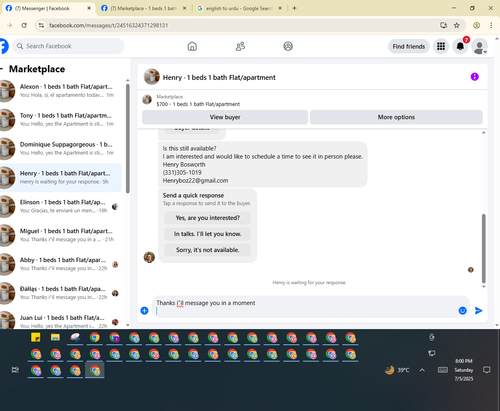Click the forward navigation arrow
This screenshot has height=411, width=500.
pos(9,25)
